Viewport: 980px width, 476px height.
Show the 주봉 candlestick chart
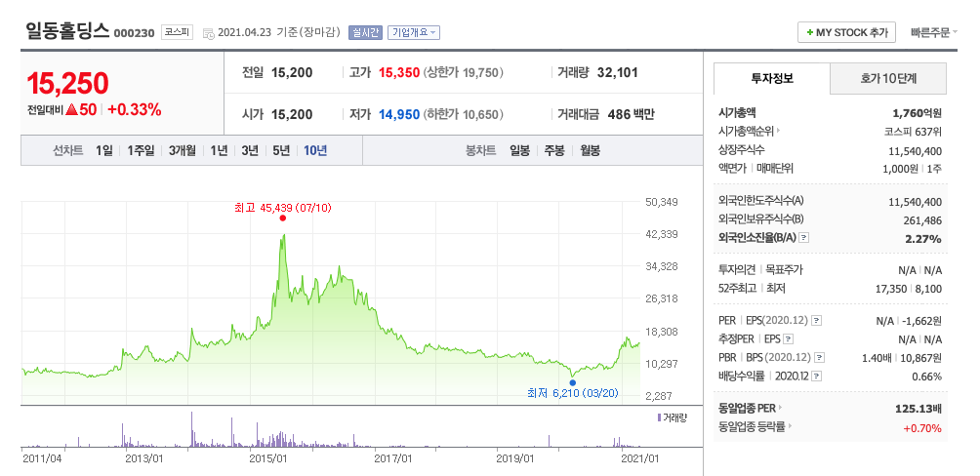554,150
